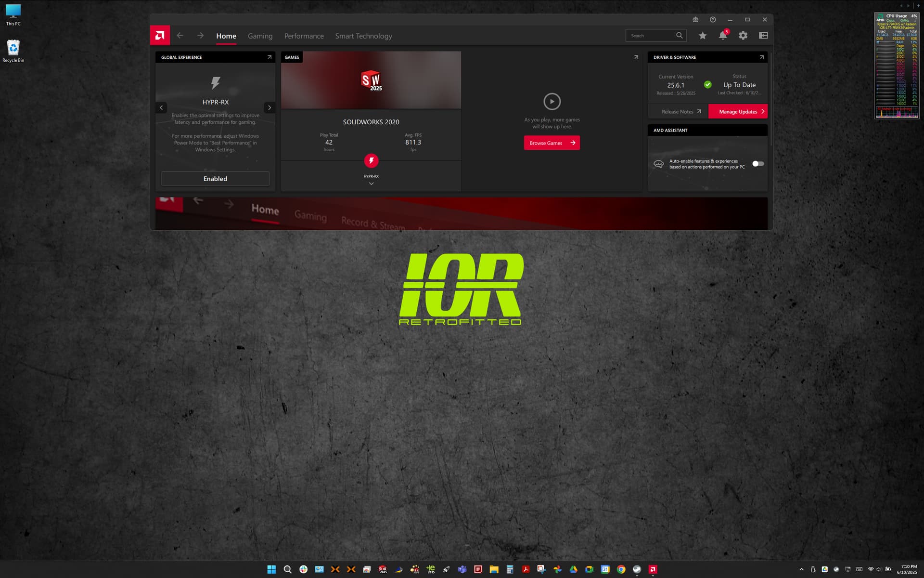The image size is (924, 578).
Task: Open This PC desktop icon
Action: [13, 15]
